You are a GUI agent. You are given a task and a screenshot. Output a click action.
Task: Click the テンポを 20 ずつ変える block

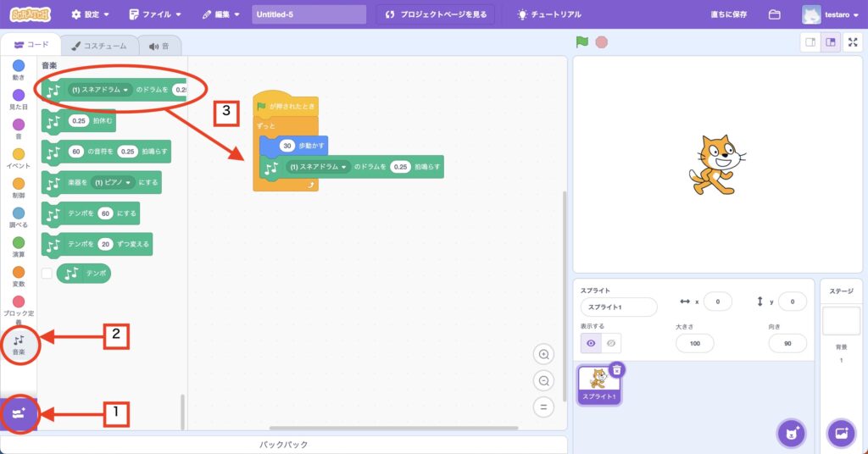(97, 245)
